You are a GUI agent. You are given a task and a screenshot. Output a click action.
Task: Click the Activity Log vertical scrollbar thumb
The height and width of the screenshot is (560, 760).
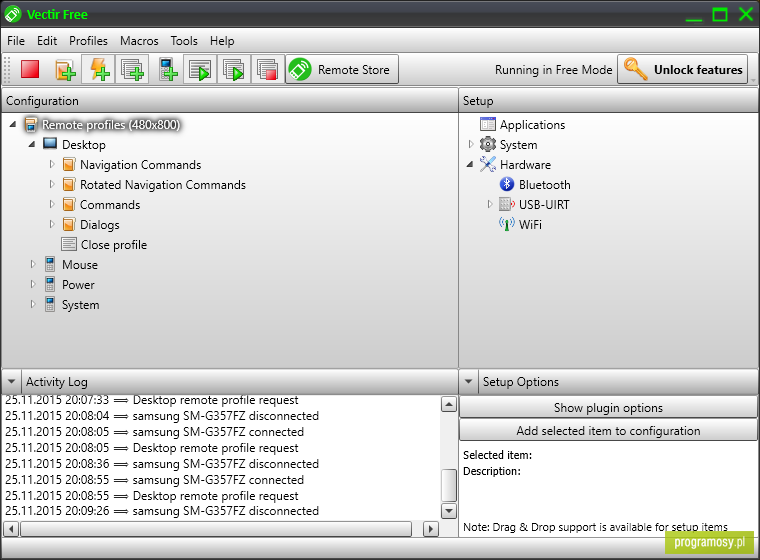pyautogui.click(x=449, y=485)
